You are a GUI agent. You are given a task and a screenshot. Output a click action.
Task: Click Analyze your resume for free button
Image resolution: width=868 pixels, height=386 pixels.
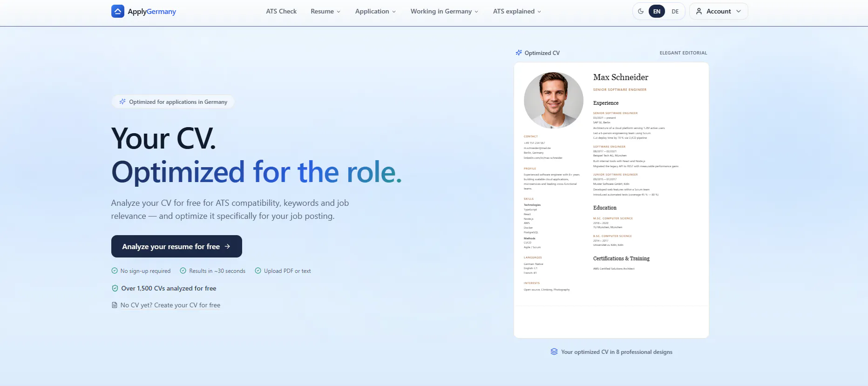coord(176,246)
